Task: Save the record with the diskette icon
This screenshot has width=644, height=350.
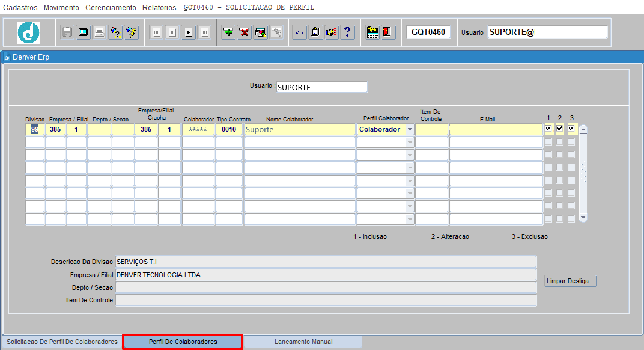Action: click(67, 32)
